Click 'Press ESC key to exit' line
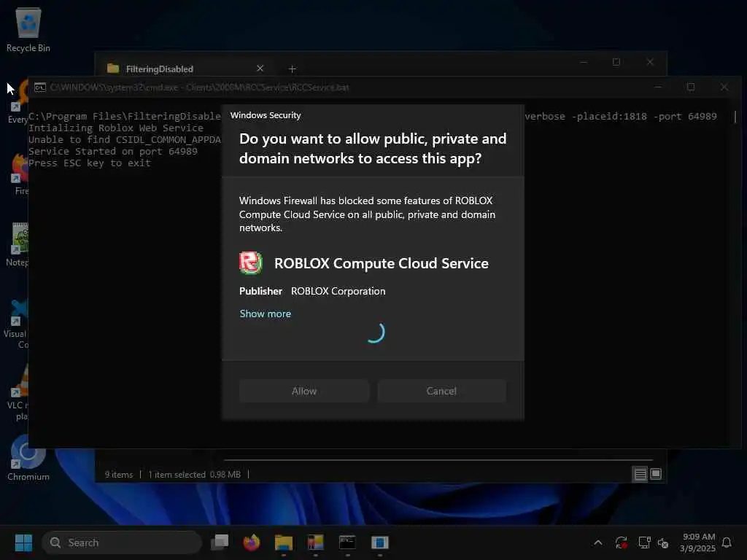 tap(90, 163)
